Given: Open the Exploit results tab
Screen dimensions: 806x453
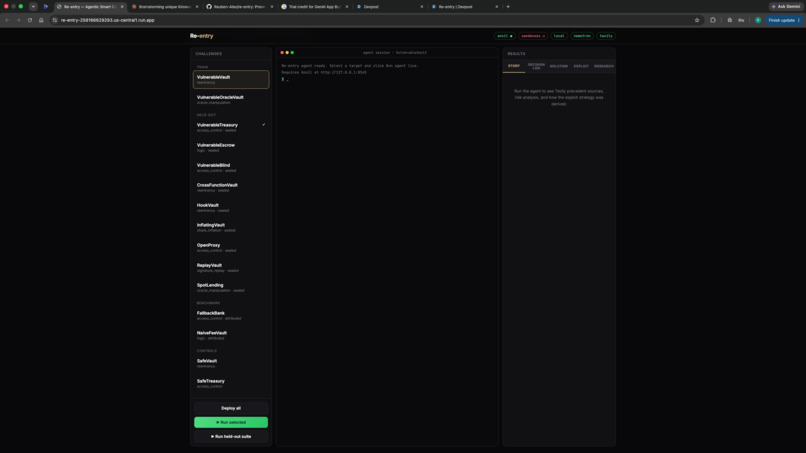Looking at the screenshot, I should coord(581,66).
